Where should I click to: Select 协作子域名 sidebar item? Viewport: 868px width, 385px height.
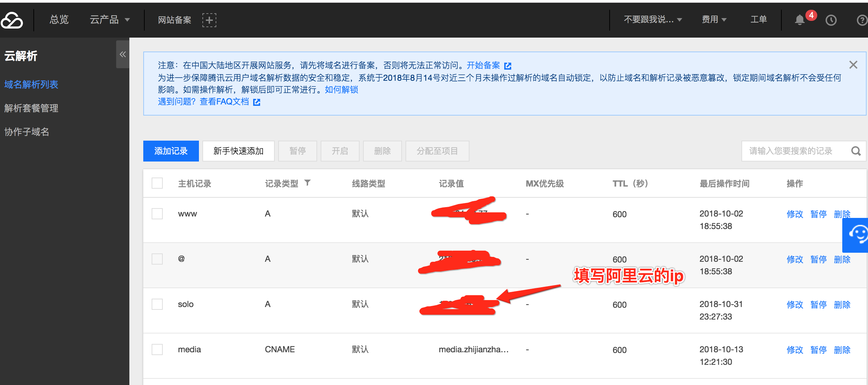pos(27,132)
